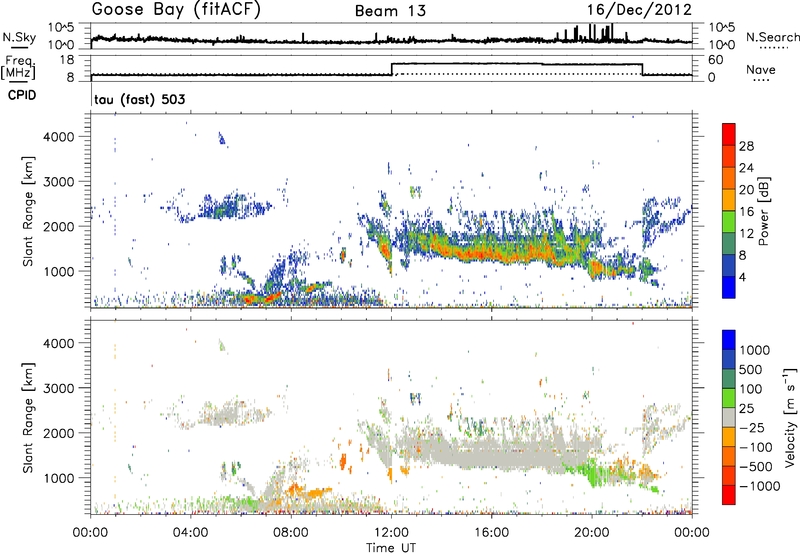
Task: Click the 'N.Sky' legend label
Action: (x=19, y=37)
